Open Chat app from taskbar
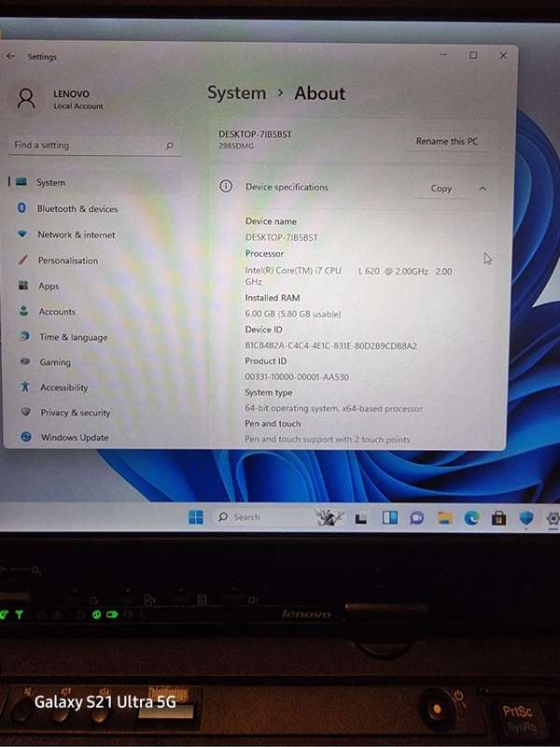 tap(416, 518)
